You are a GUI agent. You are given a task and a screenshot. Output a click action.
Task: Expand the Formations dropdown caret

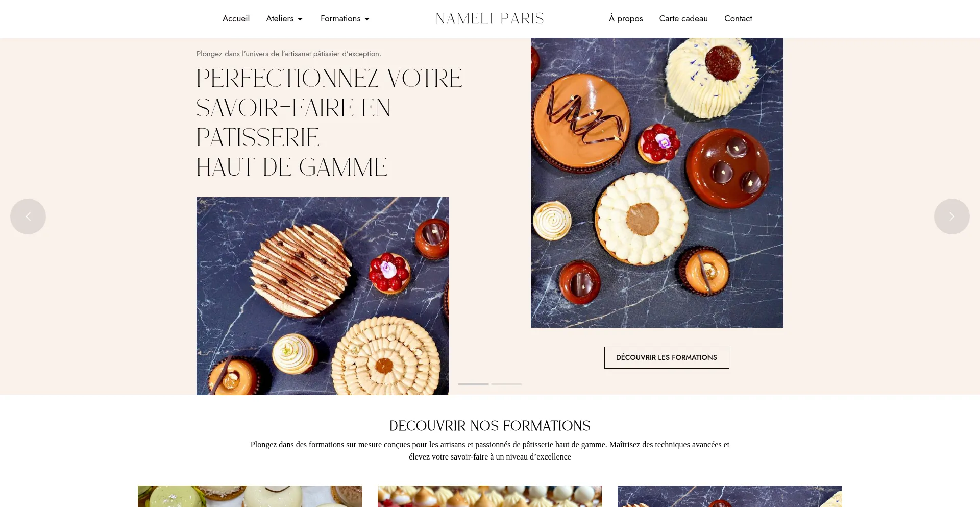367,19
